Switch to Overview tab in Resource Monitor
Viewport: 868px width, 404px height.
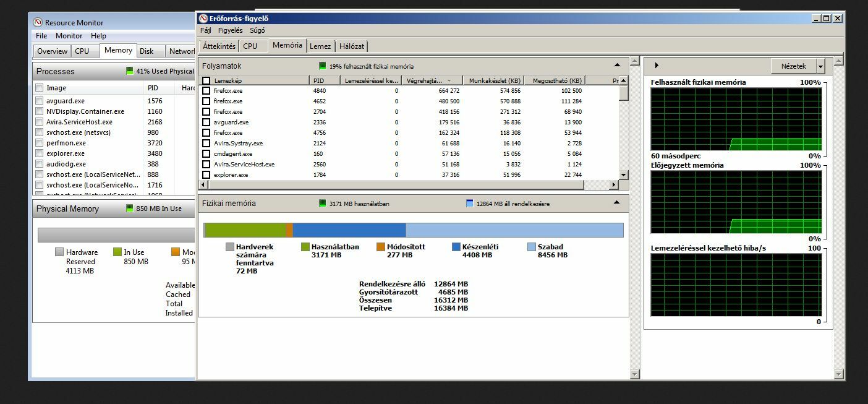coord(52,51)
